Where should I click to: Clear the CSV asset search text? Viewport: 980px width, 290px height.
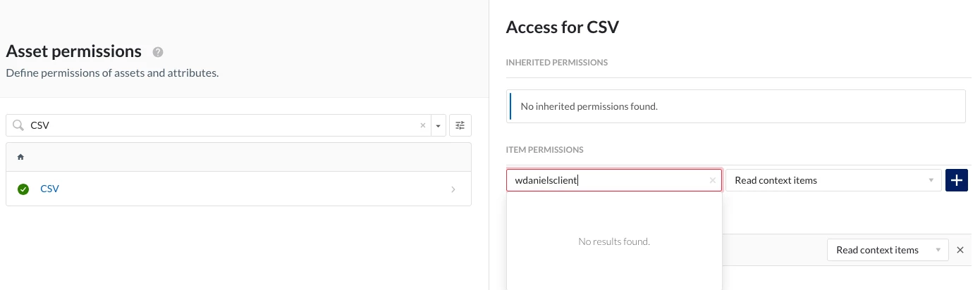[x=423, y=125]
